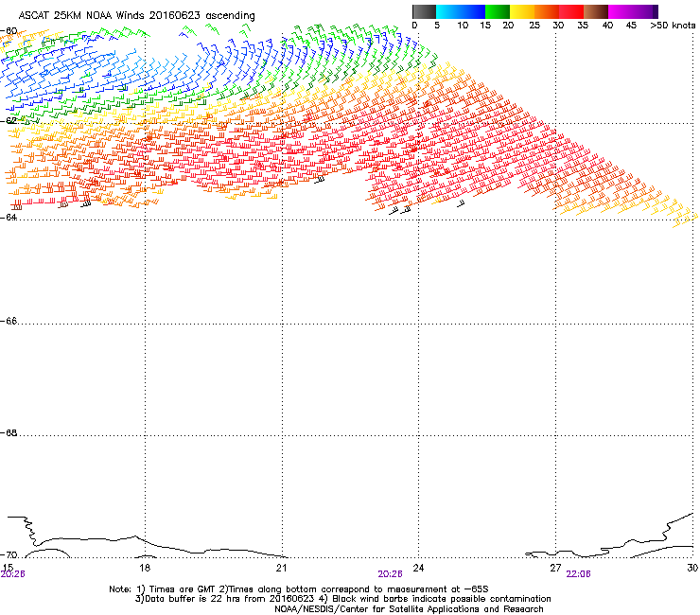
Task: Click the note line starting 'Note: 1) Times are GMT'
Action: pos(299,589)
